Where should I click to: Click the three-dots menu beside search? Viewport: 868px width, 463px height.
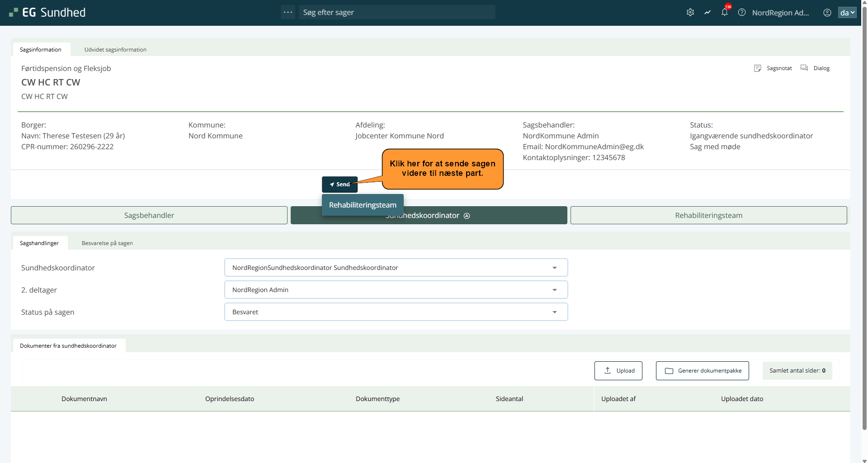288,12
